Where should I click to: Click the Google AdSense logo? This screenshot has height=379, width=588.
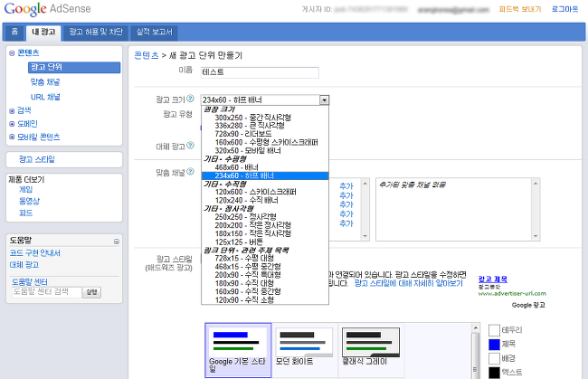(x=48, y=9)
